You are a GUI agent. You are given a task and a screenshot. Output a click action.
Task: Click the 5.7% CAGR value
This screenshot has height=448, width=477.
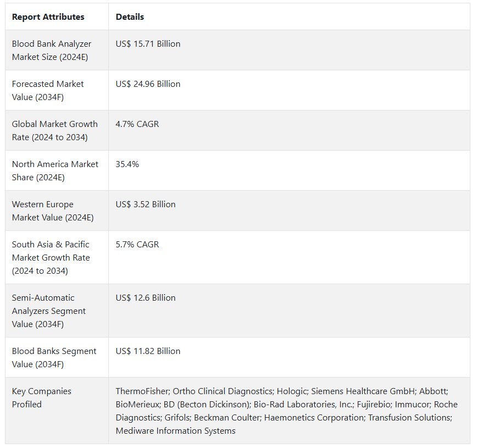pyautogui.click(x=137, y=245)
